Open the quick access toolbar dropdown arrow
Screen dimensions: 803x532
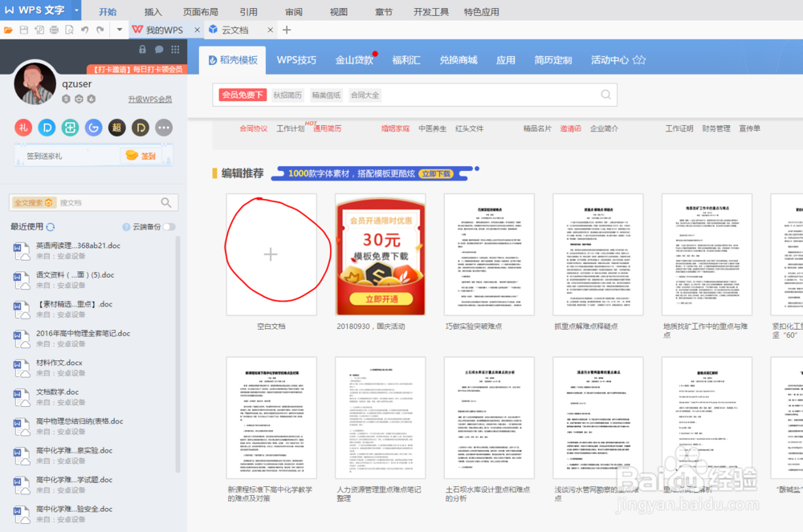click(120, 30)
